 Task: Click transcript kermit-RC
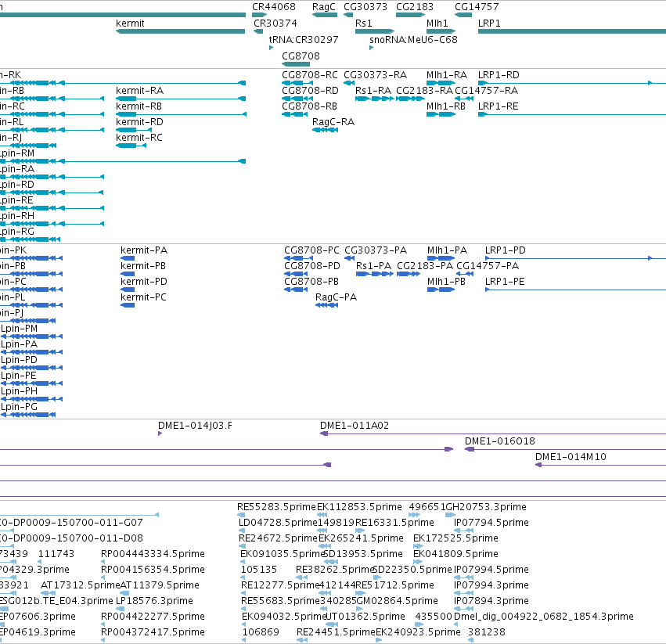coord(139,138)
